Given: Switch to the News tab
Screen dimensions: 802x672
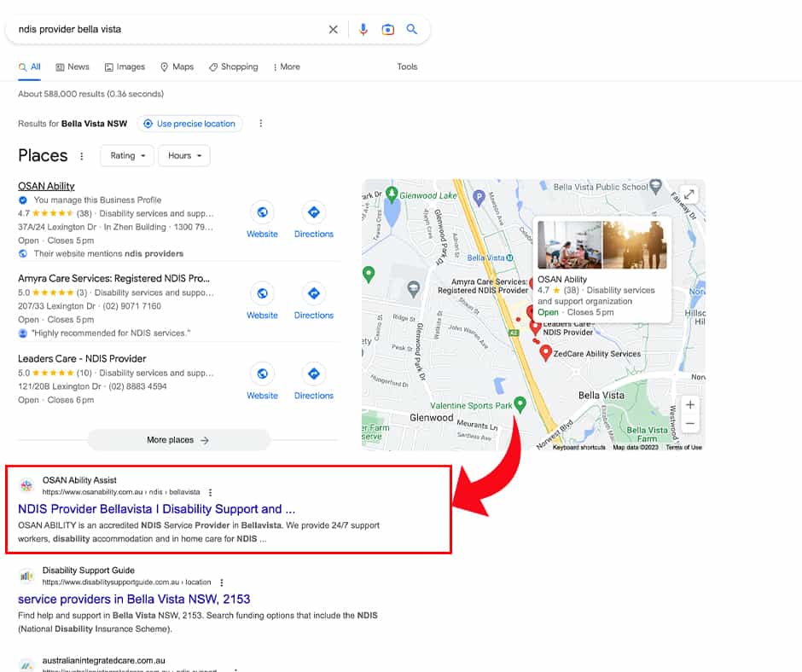Looking at the screenshot, I should [x=73, y=67].
